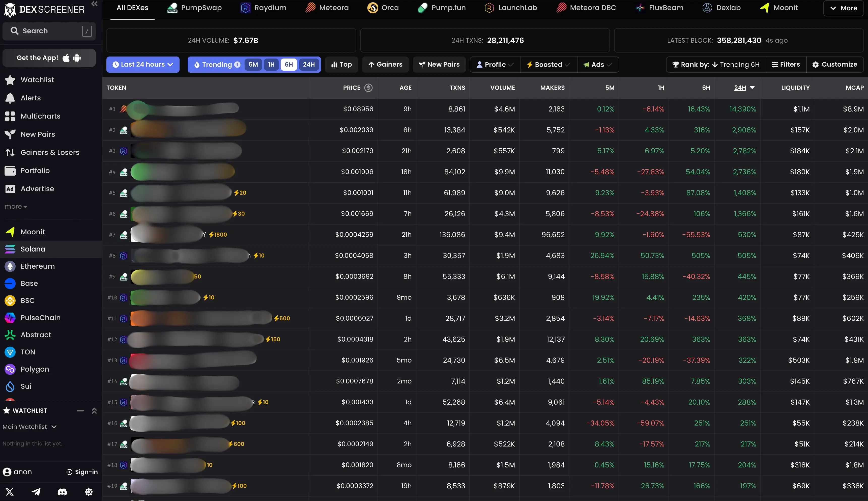Click the 14,390% value in row #1
The width and height of the screenshot is (868, 501).
coord(743,109)
